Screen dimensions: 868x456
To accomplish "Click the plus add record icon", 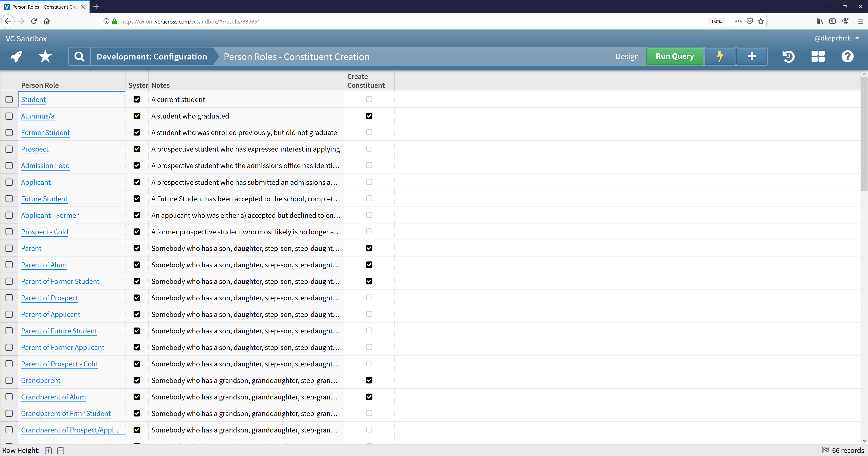I will [x=751, y=56].
